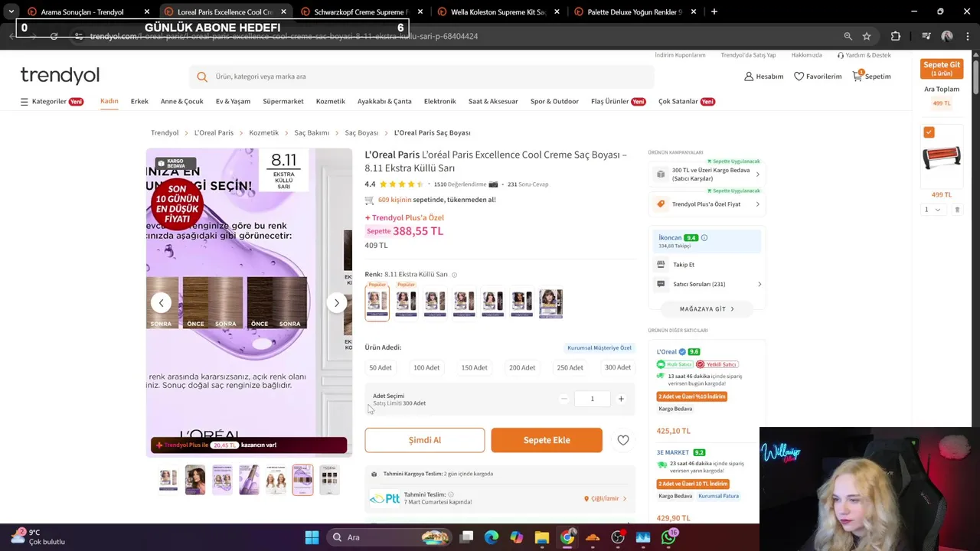Expand 300 TL Kargo Bedava campaign

tap(707, 174)
